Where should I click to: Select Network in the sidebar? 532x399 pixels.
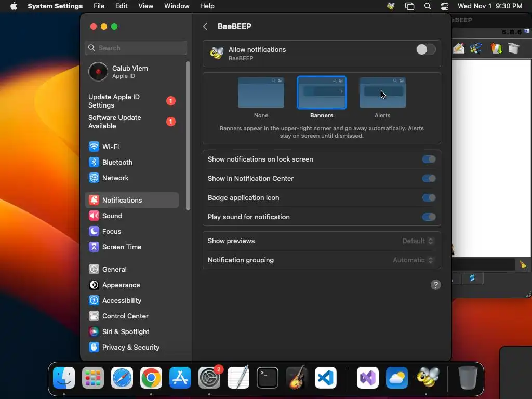coord(131,178)
